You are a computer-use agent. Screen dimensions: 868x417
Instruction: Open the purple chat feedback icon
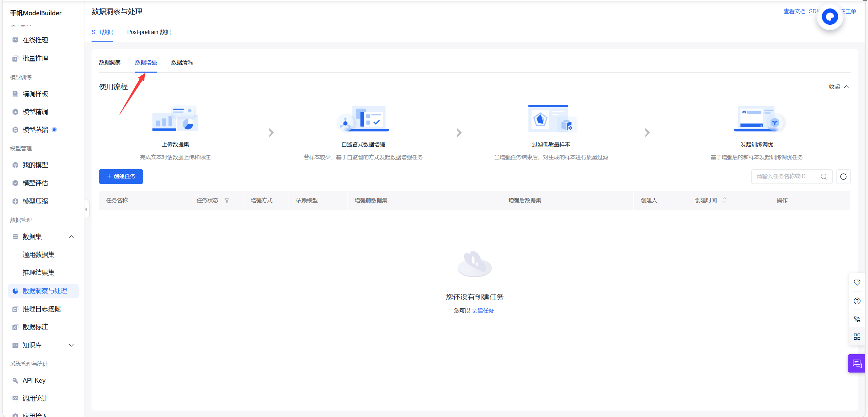[857, 363]
